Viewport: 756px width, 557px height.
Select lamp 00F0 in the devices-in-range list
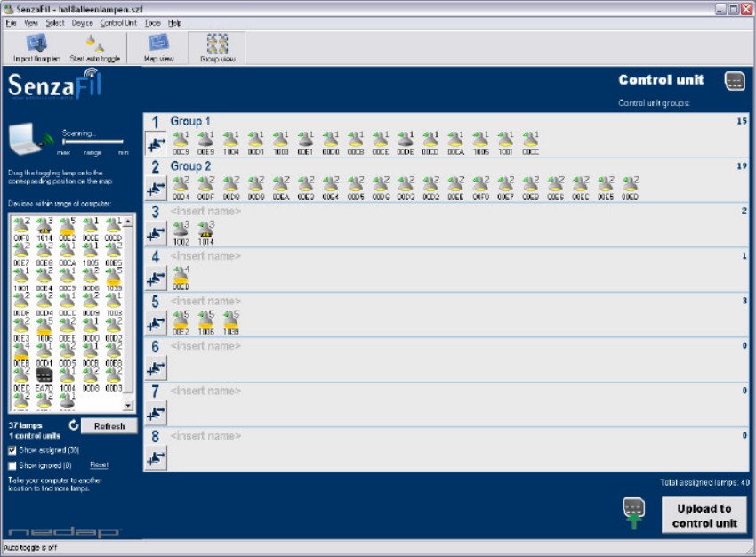point(21,229)
